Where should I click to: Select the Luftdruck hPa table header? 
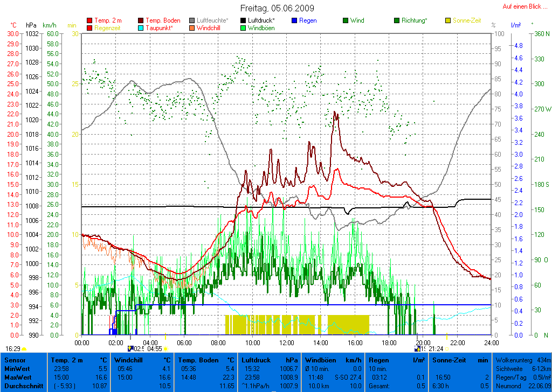(x=270, y=360)
